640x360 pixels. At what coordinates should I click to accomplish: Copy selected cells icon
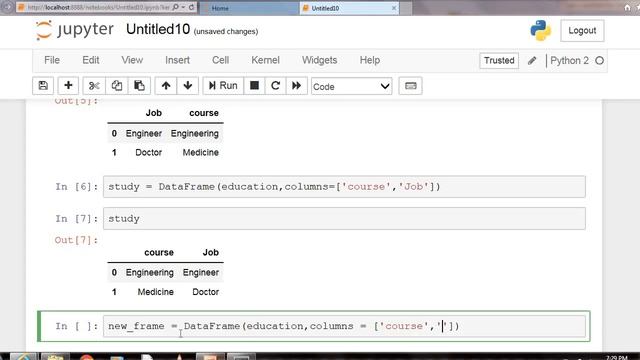(117, 86)
